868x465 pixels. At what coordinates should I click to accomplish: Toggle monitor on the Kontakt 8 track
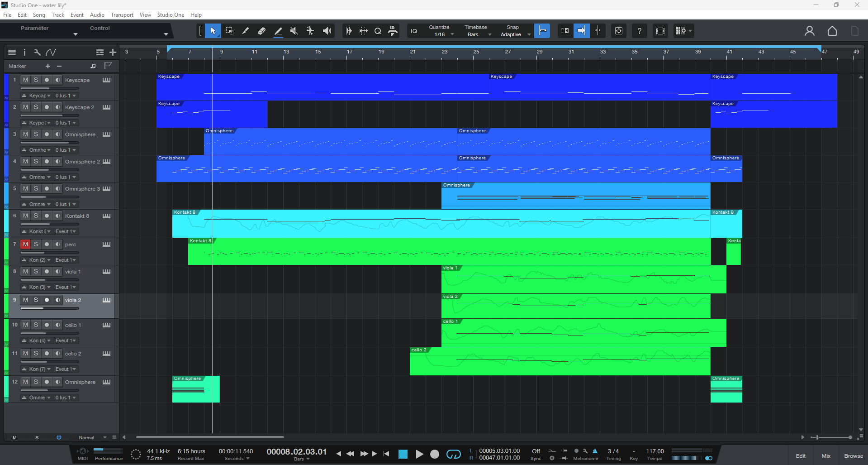click(57, 216)
